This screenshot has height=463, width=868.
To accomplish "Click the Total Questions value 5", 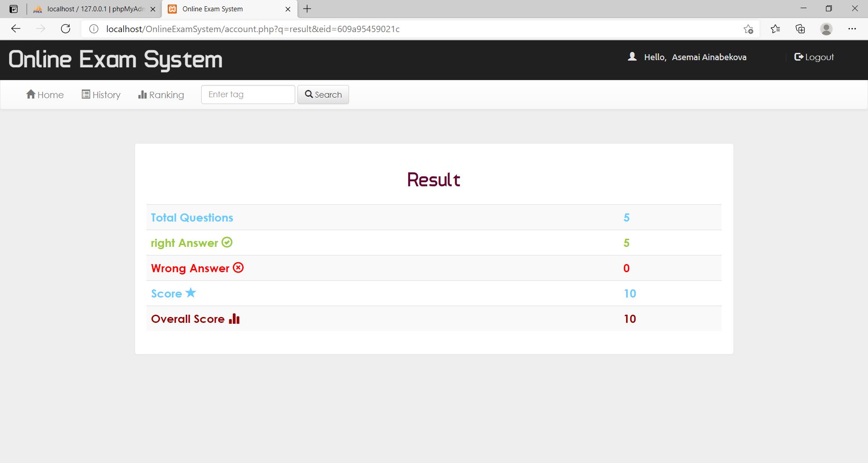I will click(x=627, y=217).
